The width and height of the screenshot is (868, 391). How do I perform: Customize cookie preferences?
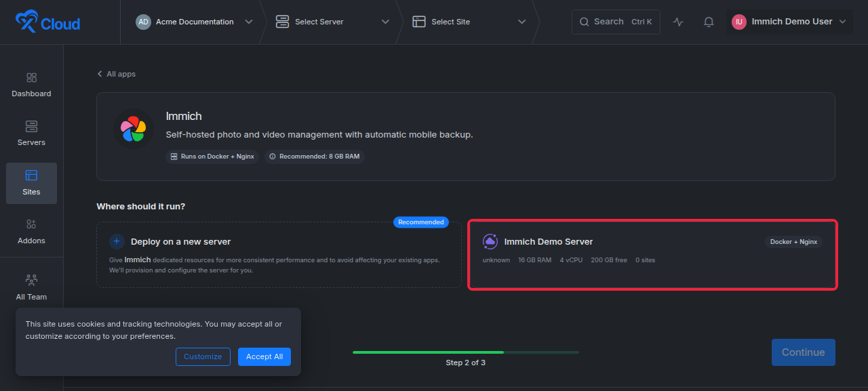203,356
